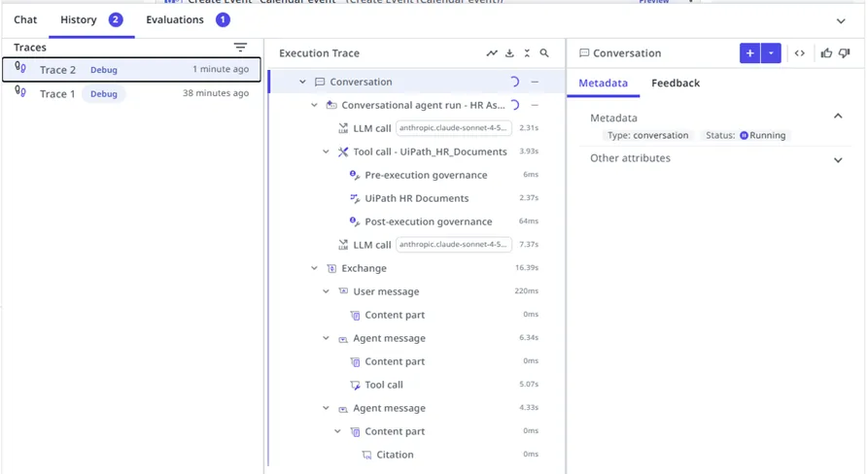Click the Exchange node icon
The height and width of the screenshot is (474, 868).
pyautogui.click(x=331, y=268)
